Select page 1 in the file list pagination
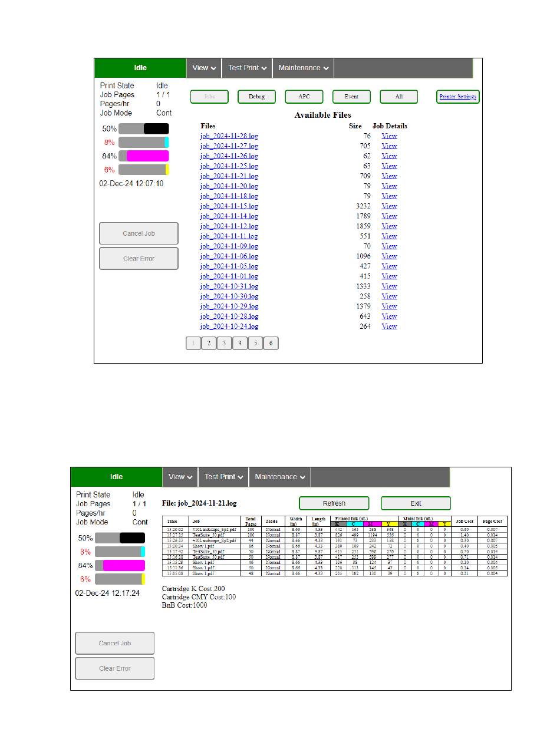560x752 pixels. point(193,344)
